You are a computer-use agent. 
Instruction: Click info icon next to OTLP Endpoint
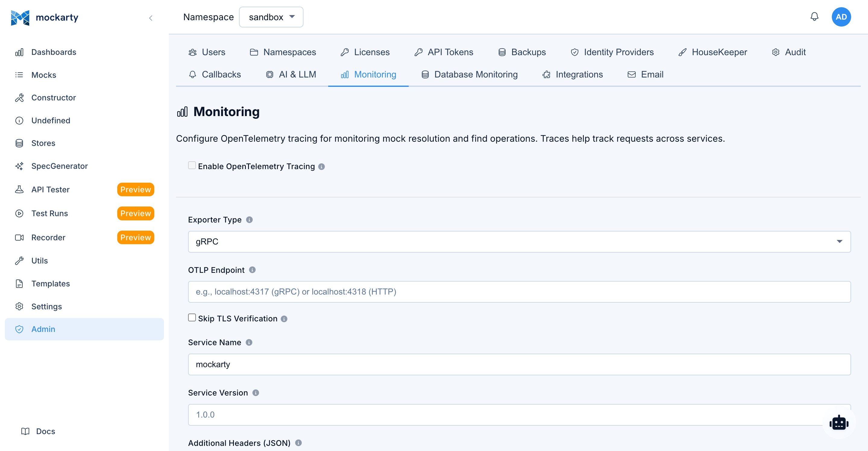click(252, 270)
